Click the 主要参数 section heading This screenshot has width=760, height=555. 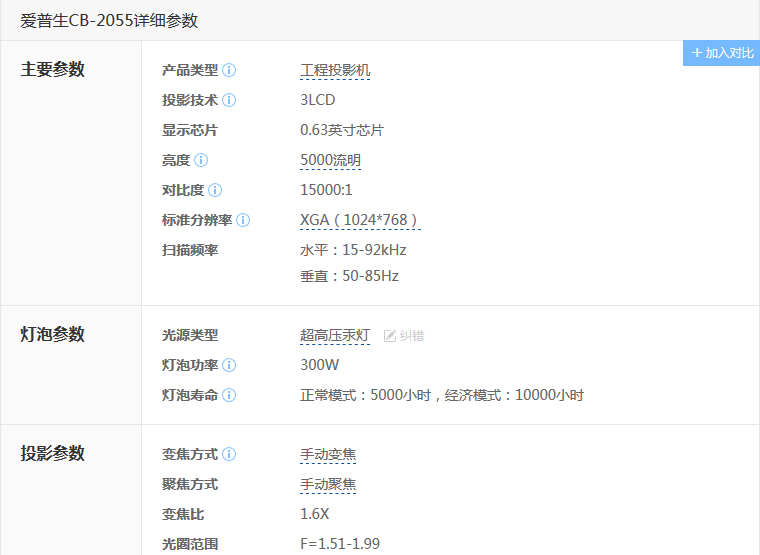coord(52,69)
